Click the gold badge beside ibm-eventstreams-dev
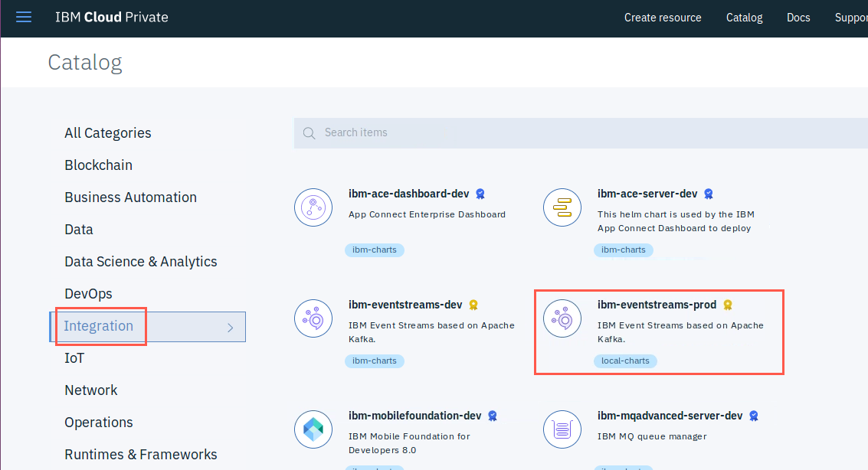The height and width of the screenshot is (470, 868). click(x=473, y=305)
